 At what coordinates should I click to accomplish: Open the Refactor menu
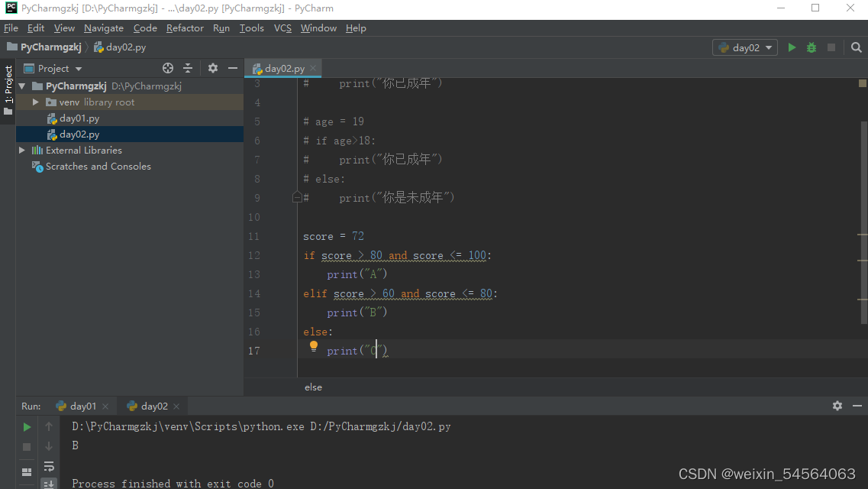[185, 28]
